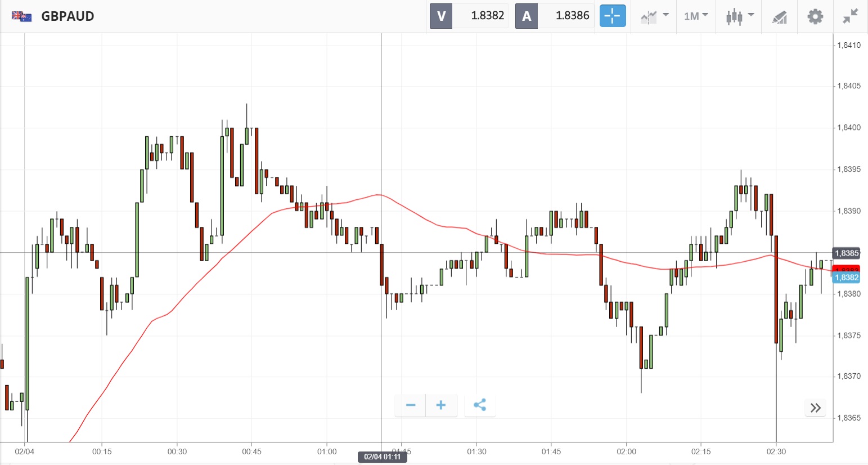Click the collapse chart arrows icon
868x465 pixels.
tap(850, 16)
